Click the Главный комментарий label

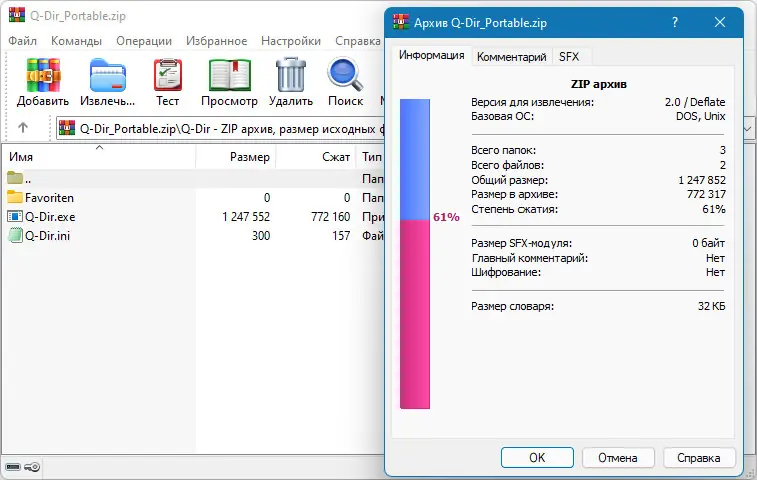coord(530,258)
